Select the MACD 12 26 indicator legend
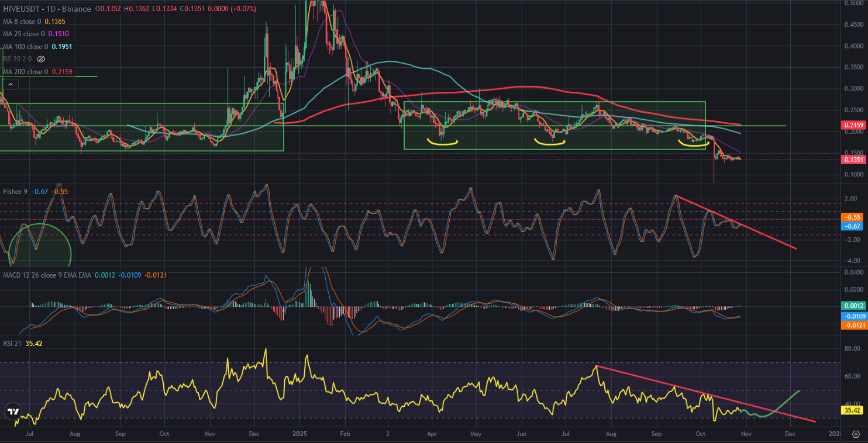The height and width of the screenshot is (443, 868). coord(47,275)
